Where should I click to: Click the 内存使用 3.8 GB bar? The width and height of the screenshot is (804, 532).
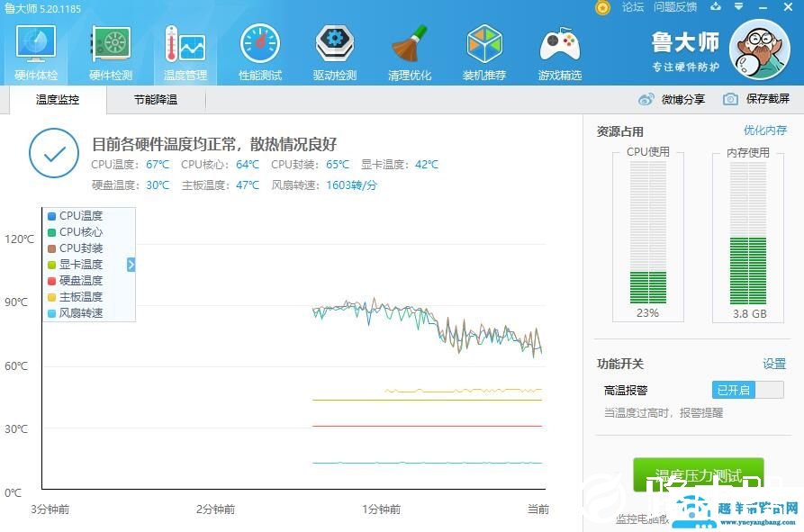[748, 232]
